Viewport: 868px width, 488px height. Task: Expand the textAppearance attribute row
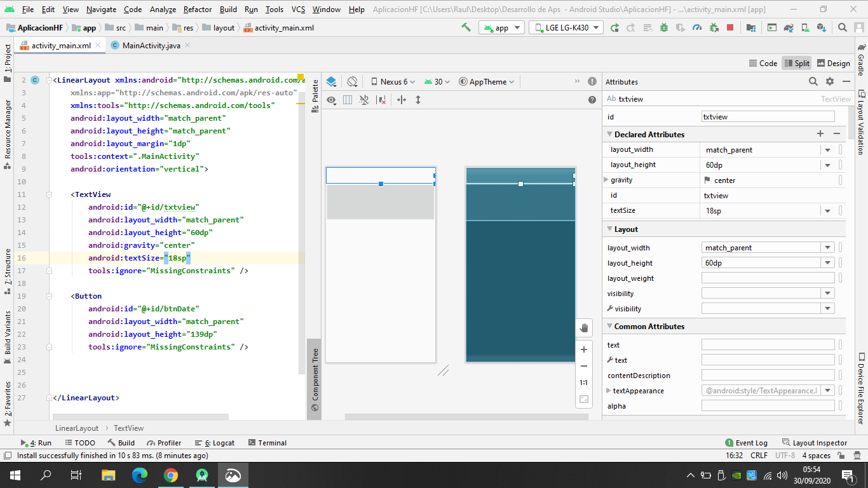(609, 391)
